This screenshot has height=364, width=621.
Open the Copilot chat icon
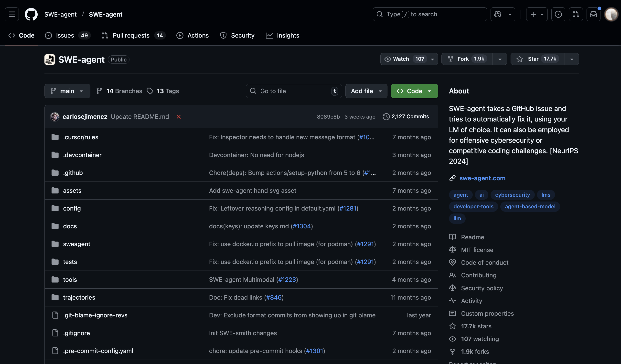click(498, 14)
